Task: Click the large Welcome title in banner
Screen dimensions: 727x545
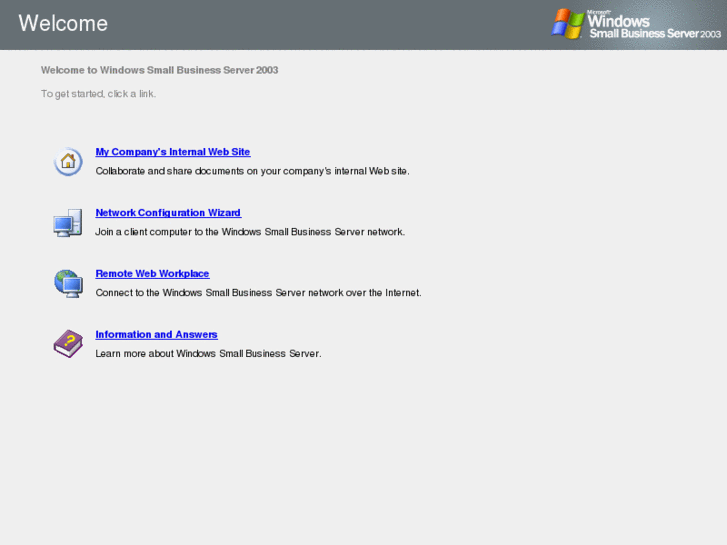Action: (x=63, y=23)
